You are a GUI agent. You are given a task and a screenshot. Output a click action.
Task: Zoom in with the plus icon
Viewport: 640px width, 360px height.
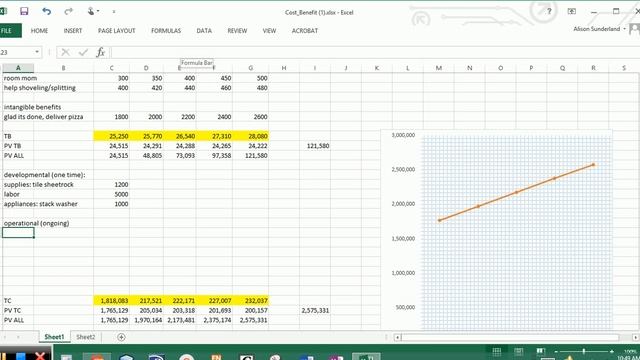(x=612, y=351)
